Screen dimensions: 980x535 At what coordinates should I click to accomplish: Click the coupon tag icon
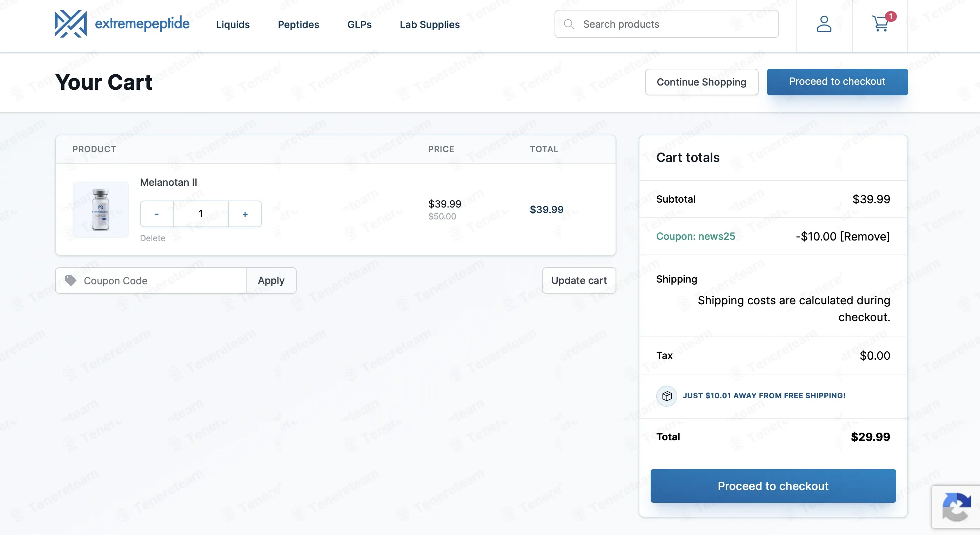(x=71, y=280)
